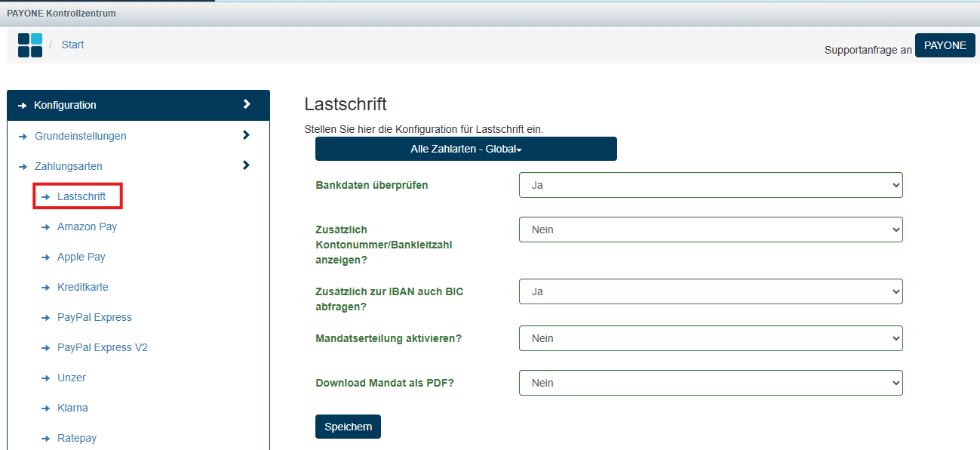Click the arrow icon beside Ratepay
Viewport: 980px width, 450px height.
[x=45, y=439]
